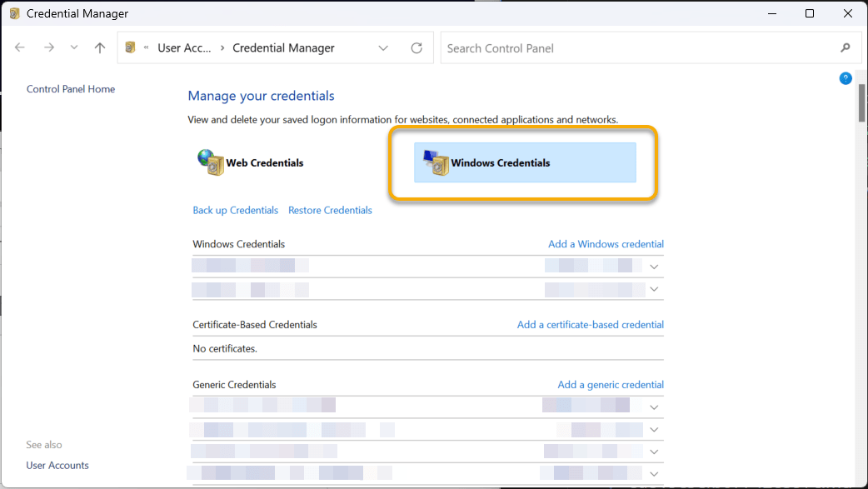Minimize the Credential Manager window
This screenshot has width=868, height=489.
[x=772, y=13]
